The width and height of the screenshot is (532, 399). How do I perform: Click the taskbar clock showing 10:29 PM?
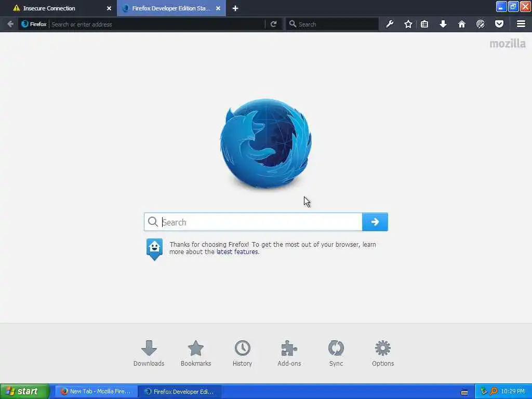tap(513, 391)
